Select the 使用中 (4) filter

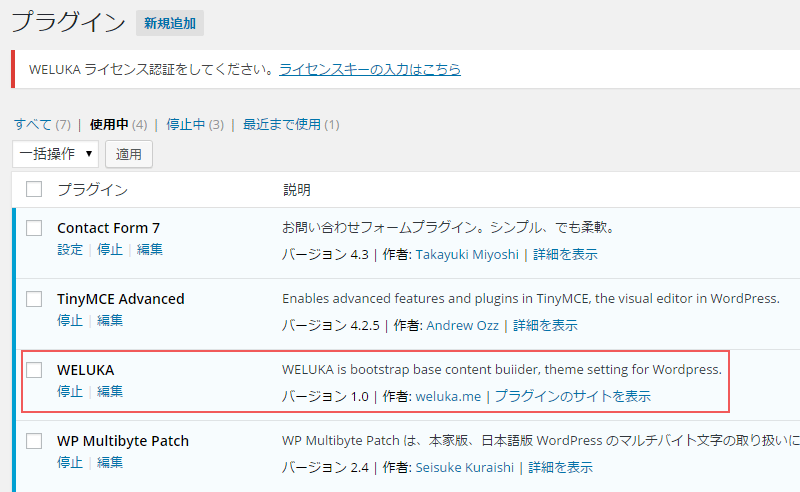[118, 125]
